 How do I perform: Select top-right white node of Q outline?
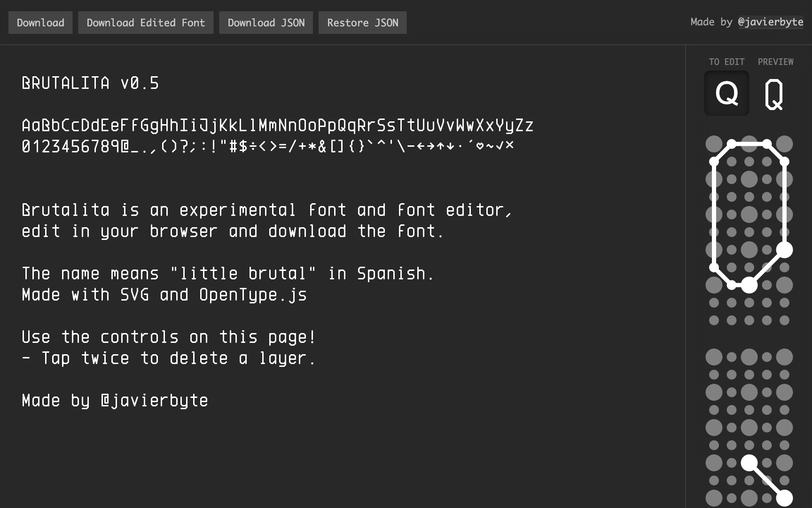pos(767,144)
